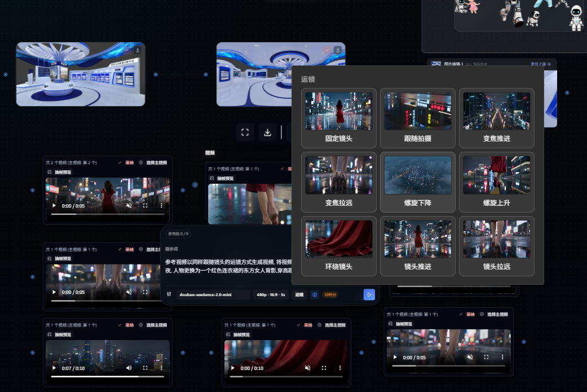Play the 共 2 个视频 card's video
Viewport: 587px width, 392px height.
click(54, 205)
